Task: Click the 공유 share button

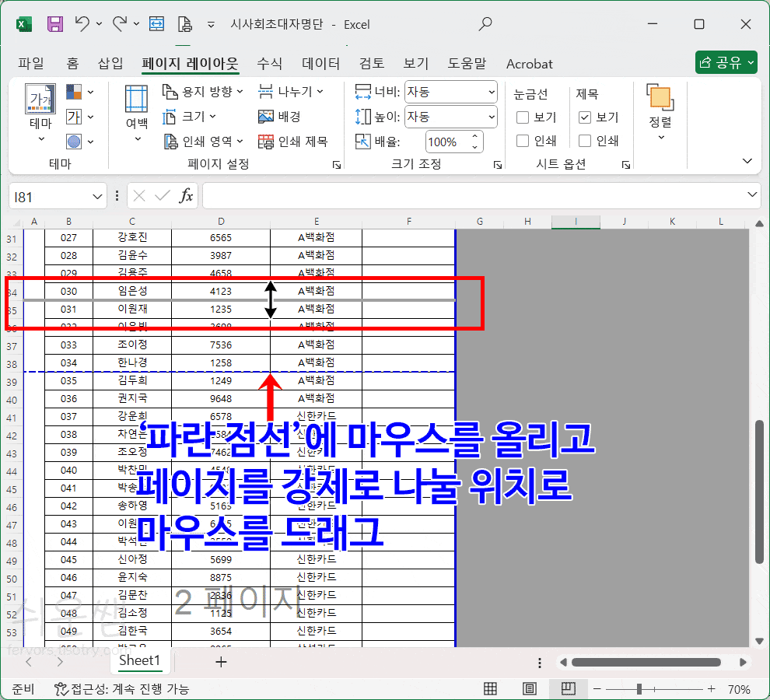Action: [726, 62]
